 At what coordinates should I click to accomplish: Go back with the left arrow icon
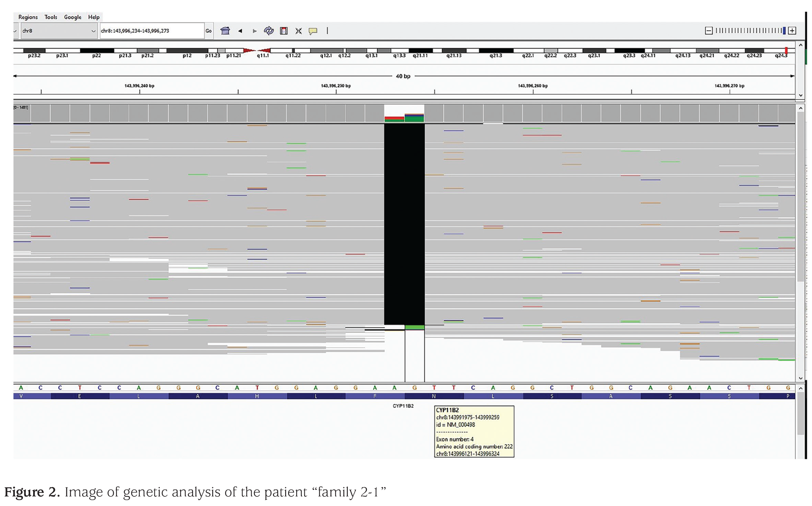coord(240,31)
